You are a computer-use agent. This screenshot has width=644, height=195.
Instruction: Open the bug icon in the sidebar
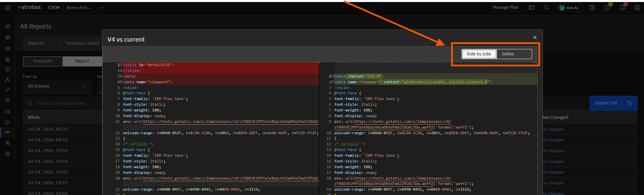point(7,59)
